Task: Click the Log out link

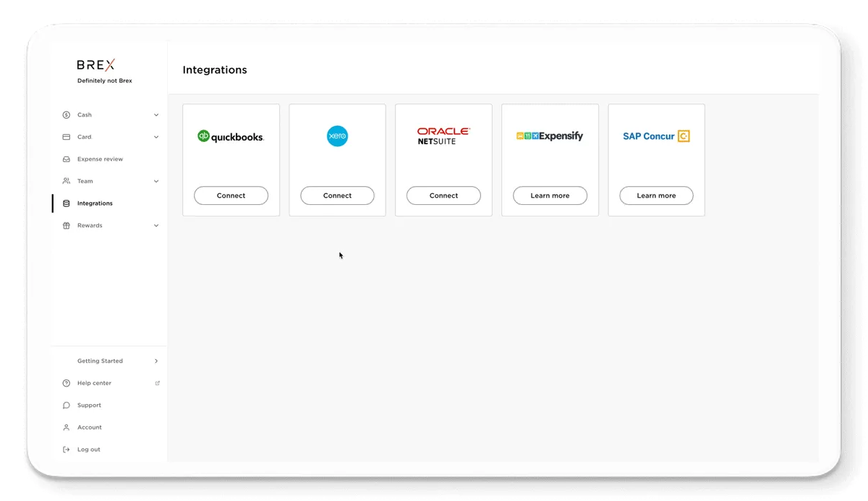Action: pyautogui.click(x=89, y=450)
